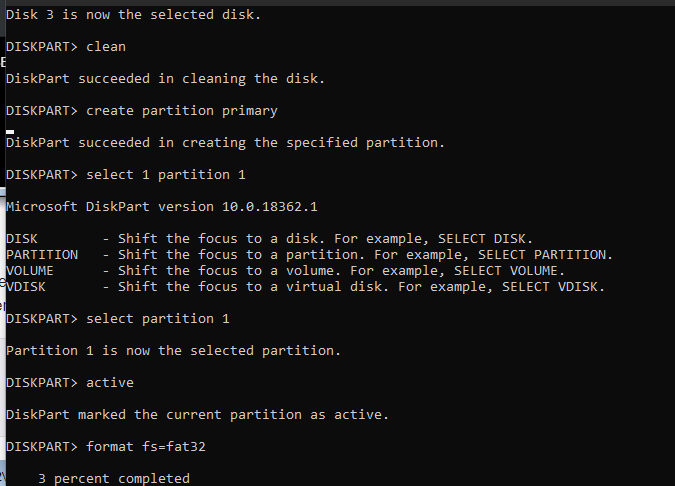
Task: Click the 'create partition primary' command
Action: [141, 111]
